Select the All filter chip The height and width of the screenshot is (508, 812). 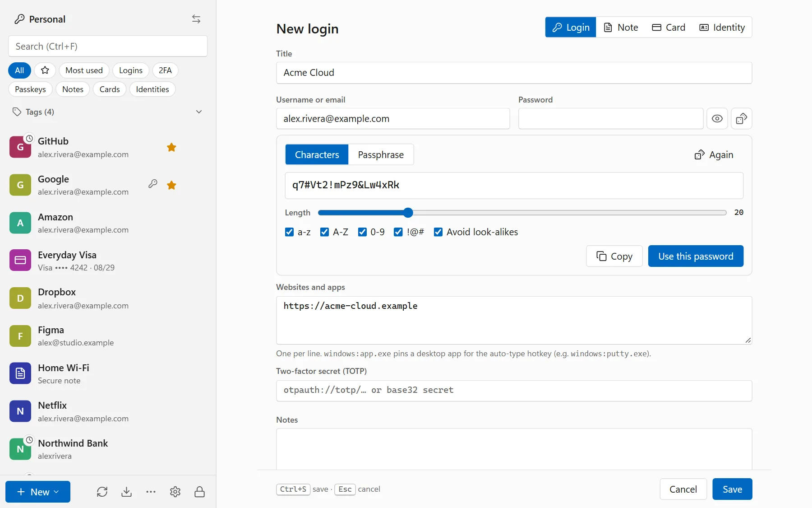pos(19,70)
